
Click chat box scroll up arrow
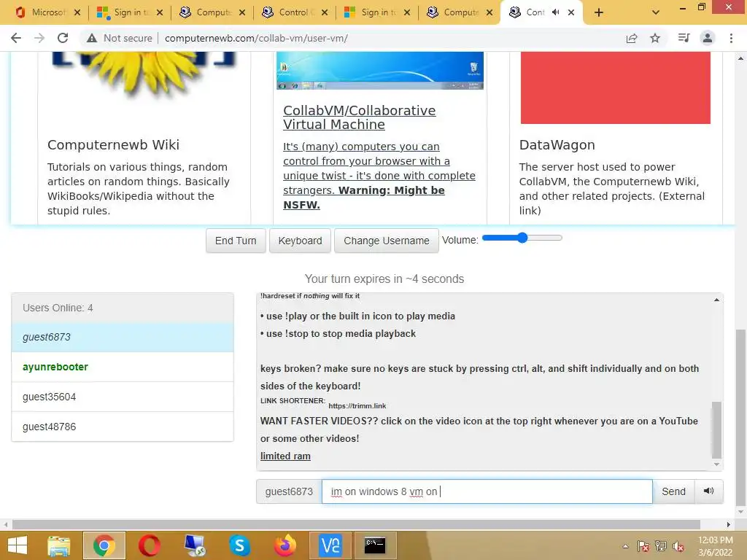[x=716, y=300]
